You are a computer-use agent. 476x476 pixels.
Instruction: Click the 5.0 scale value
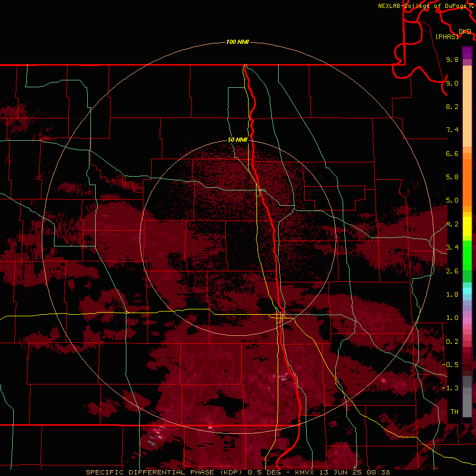(x=452, y=200)
